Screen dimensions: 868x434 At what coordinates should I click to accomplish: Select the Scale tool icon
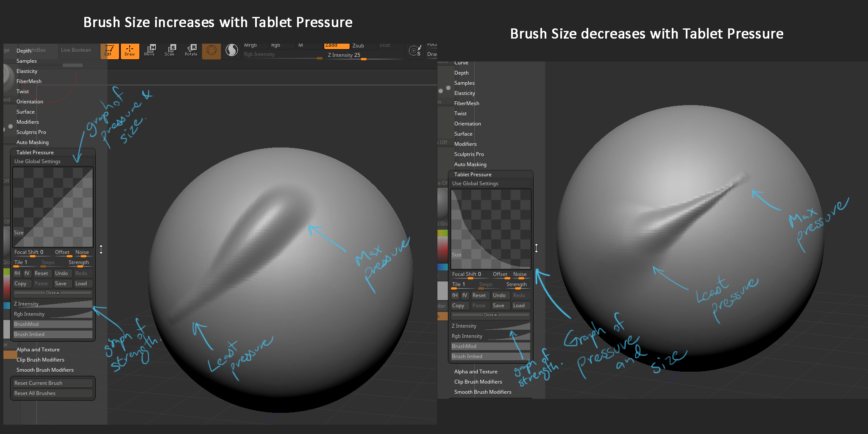pos(170,50)
